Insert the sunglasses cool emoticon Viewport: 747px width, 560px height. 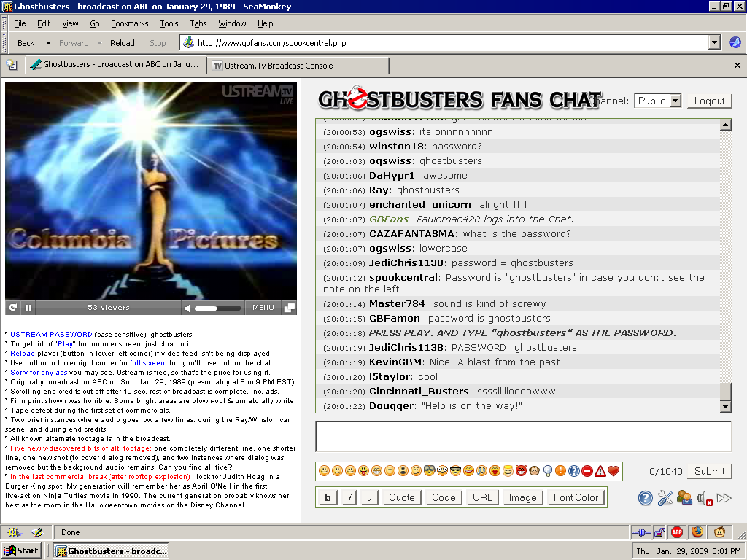455,471
